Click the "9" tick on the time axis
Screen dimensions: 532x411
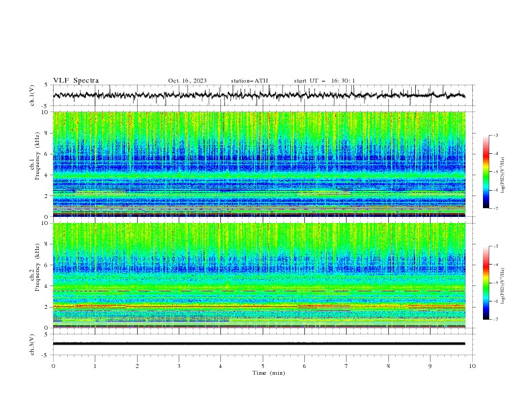point(430,366)
